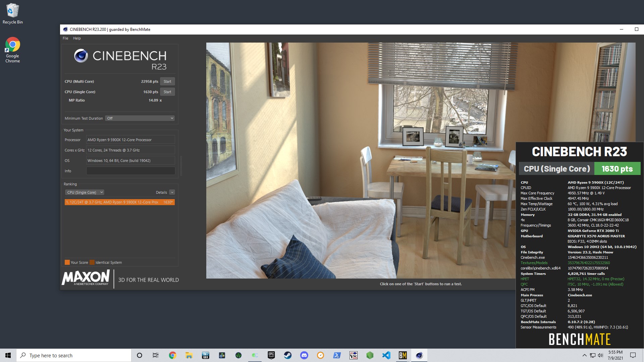Image resolution: width=644 pixels, height=362 pixels.
Task: Click the OS field showing Windows 10
Action: tap(130, 161)
